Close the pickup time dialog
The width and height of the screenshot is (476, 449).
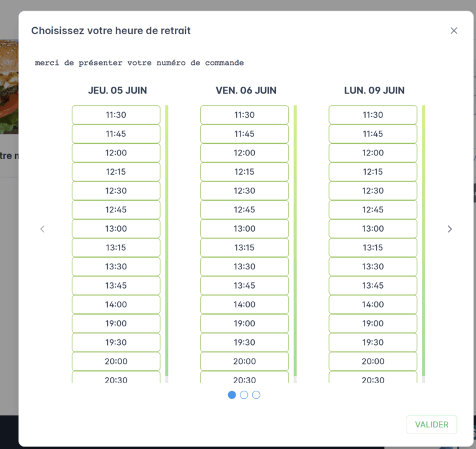(454, 30)
